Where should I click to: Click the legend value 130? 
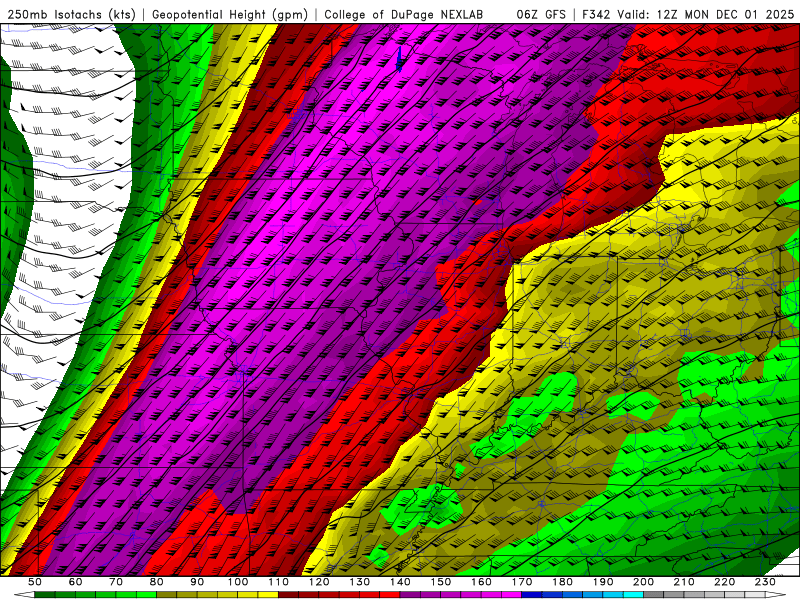click(359, 582)
